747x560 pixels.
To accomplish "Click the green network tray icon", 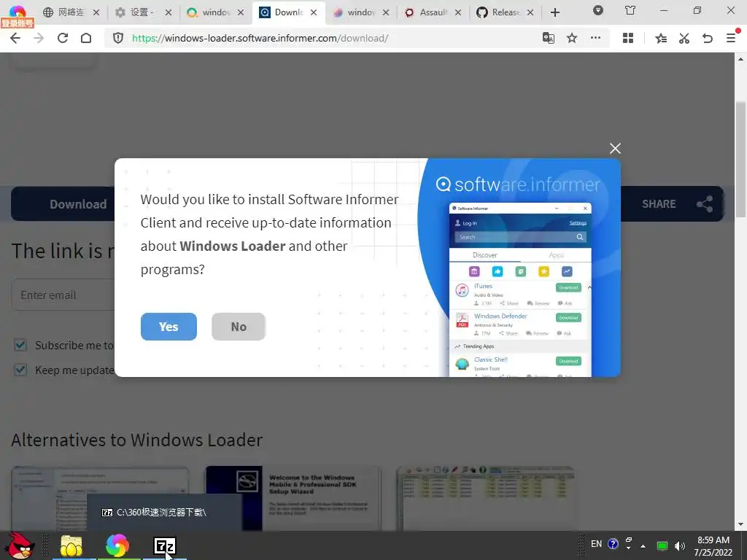I will point(662,546).
